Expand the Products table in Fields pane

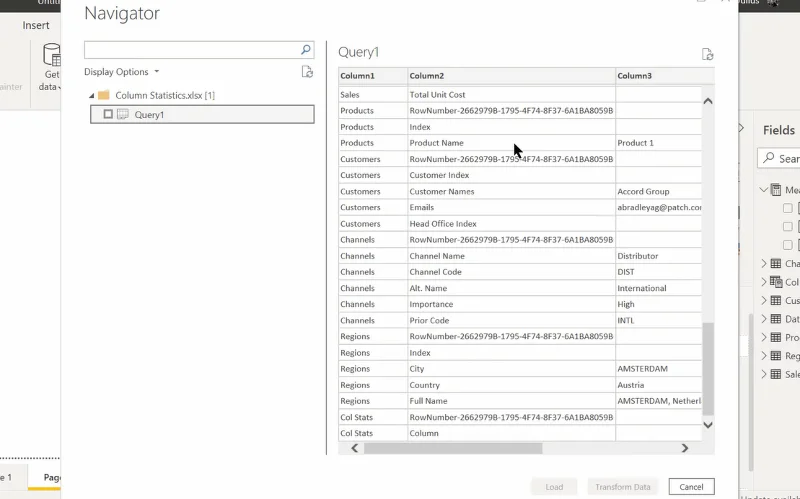[x=764, y=337]
